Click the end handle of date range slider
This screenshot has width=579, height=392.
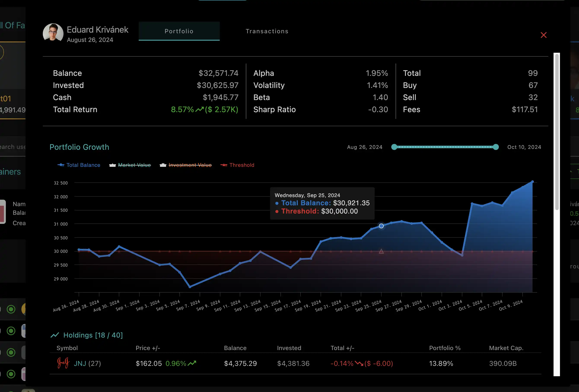pos(496,147)
